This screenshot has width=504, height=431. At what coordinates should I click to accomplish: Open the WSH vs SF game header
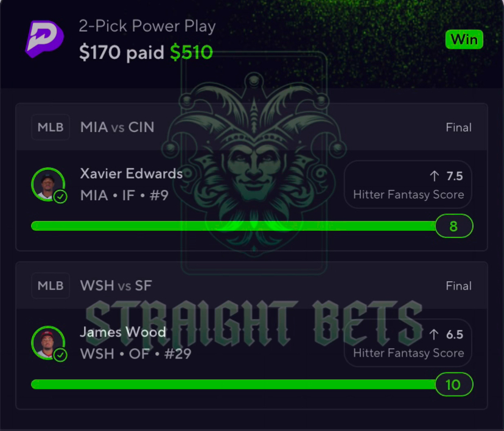point(251,286)
